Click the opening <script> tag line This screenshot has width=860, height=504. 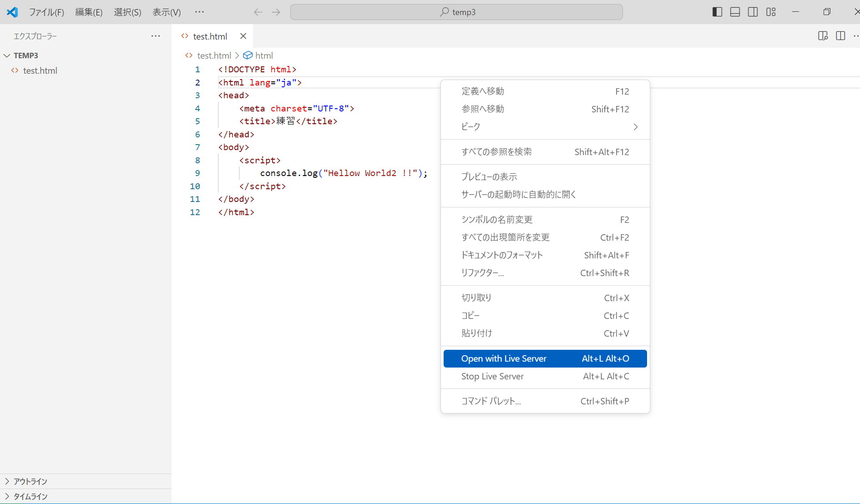tap(260, 161)
